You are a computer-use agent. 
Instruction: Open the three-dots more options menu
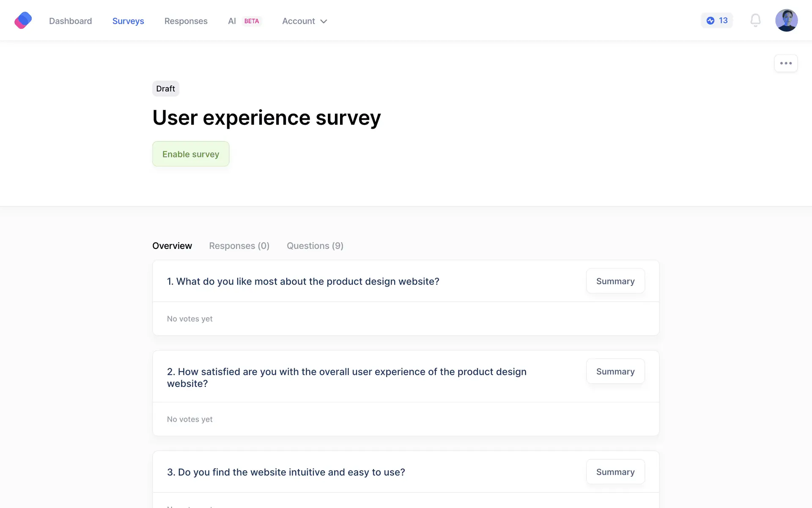(x=786, y=63)
